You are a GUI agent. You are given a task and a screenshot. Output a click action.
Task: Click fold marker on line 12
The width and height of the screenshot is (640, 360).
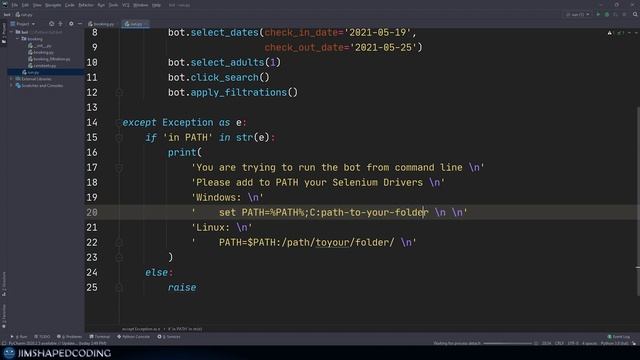[119, 93]
